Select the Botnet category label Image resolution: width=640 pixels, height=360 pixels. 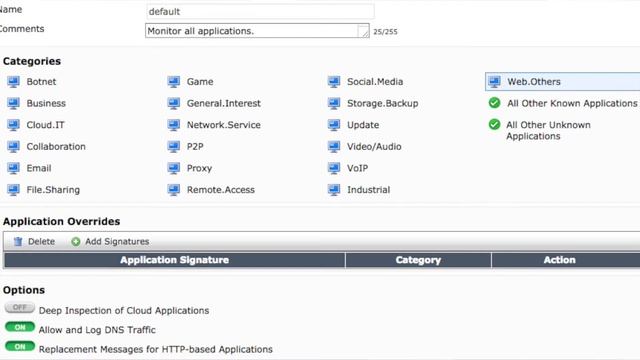click(x=41, y=82)
